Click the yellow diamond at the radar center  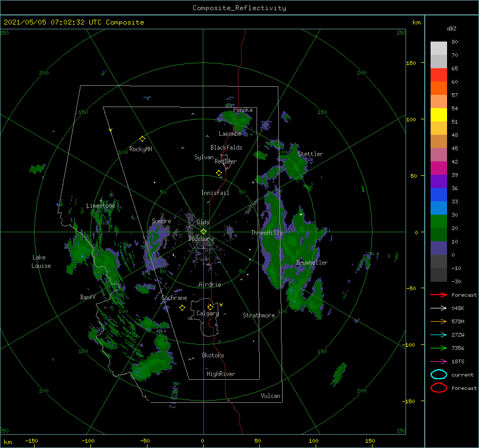point(203,232)
